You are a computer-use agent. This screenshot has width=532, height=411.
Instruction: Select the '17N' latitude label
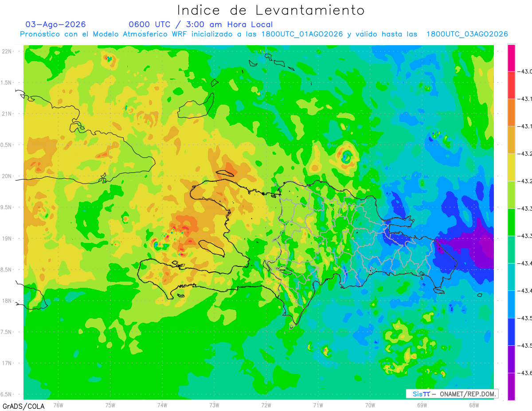click(8, 363)
